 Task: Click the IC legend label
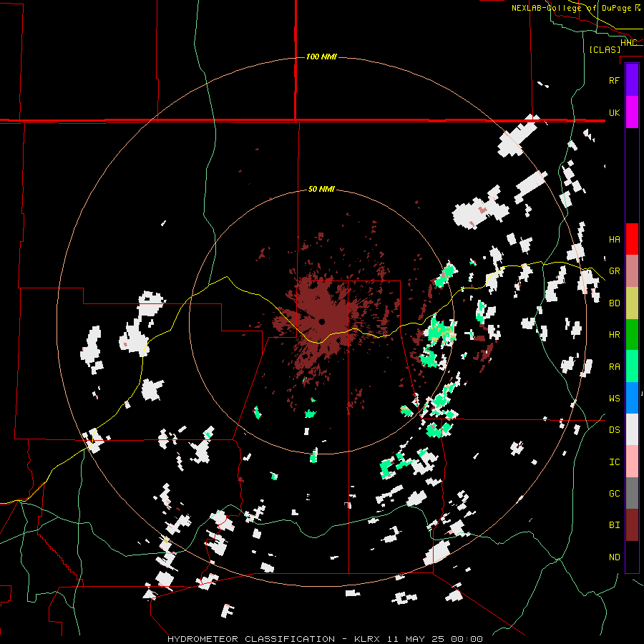[x=614, y=462]
